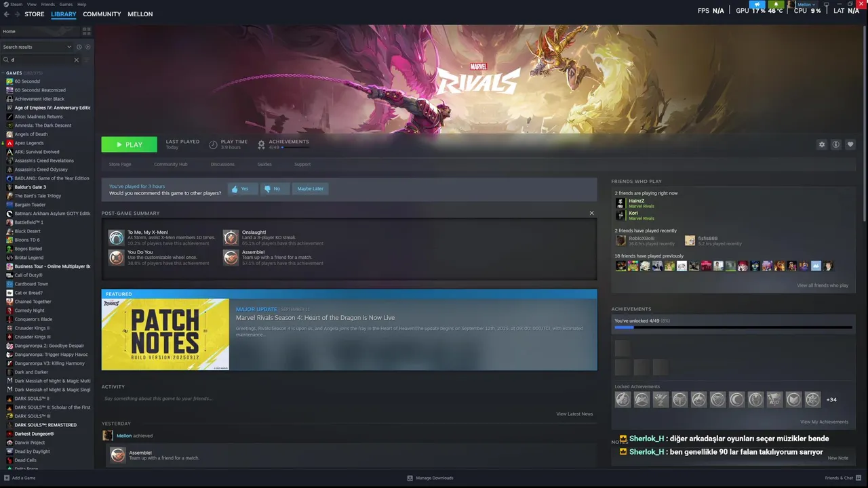
Task: Open the grid collections view icon
Action: [86, 31]
